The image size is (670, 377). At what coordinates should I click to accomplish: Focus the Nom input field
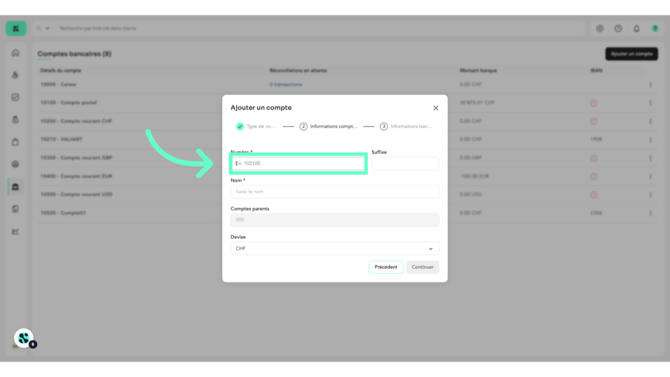pyautogui.click(x=335, y=191)
